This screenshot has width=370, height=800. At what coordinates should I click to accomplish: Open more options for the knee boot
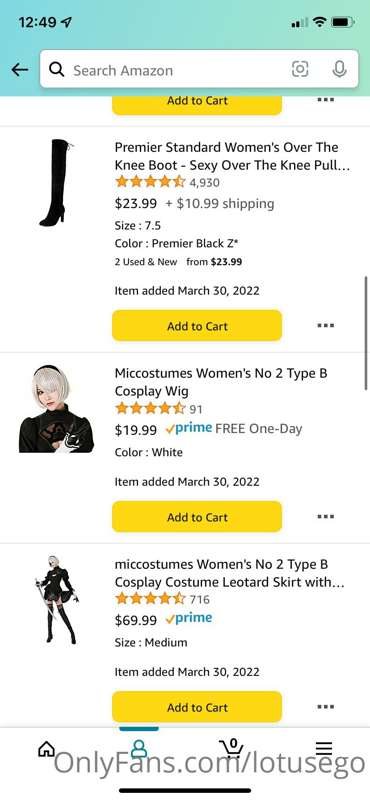click(326, 325)
